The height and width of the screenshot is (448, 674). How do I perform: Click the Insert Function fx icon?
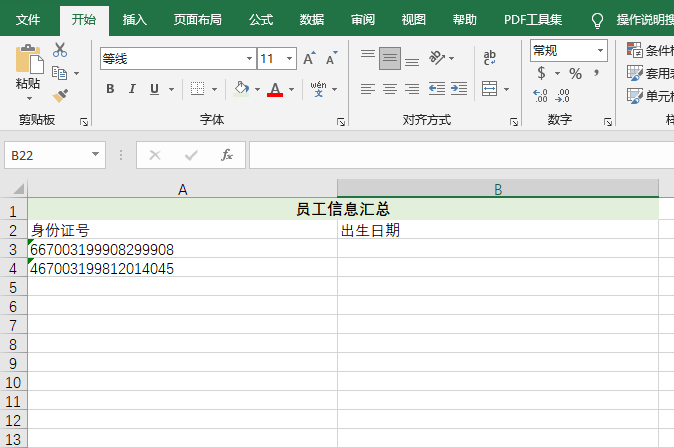click(227, 155)
